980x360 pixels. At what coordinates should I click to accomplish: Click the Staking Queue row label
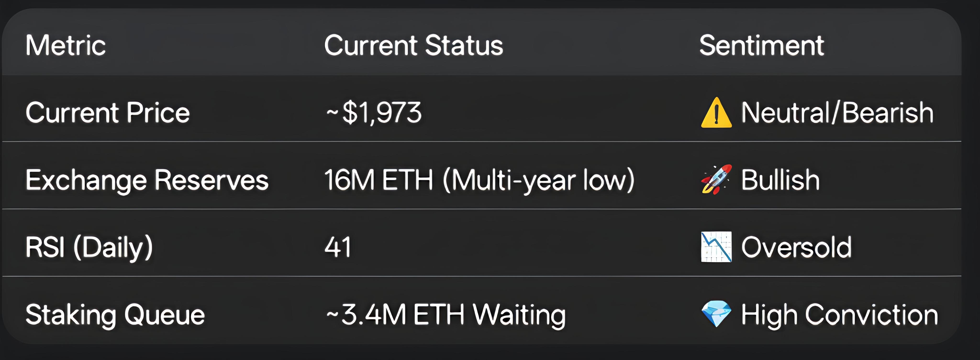[115, 315]
